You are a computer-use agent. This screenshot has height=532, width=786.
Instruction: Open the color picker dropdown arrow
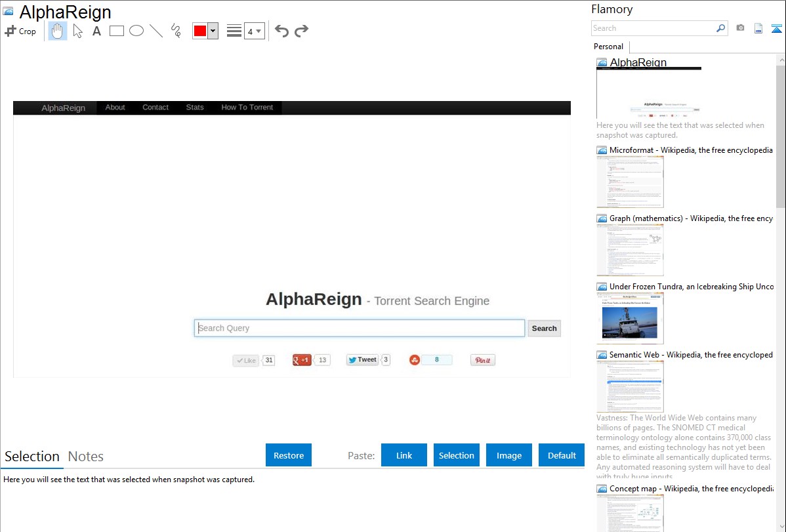213,31
